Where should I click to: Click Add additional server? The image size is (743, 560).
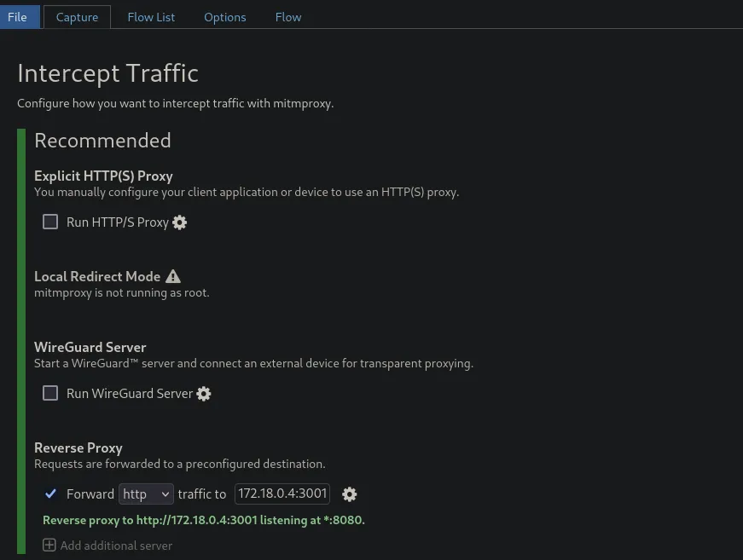click(x=116, y=545)
